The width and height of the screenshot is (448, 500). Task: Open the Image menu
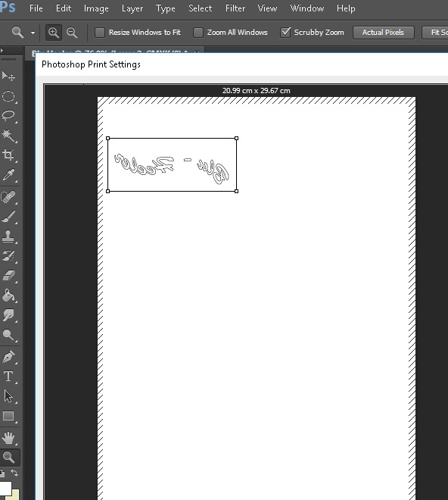coord(96,8)
